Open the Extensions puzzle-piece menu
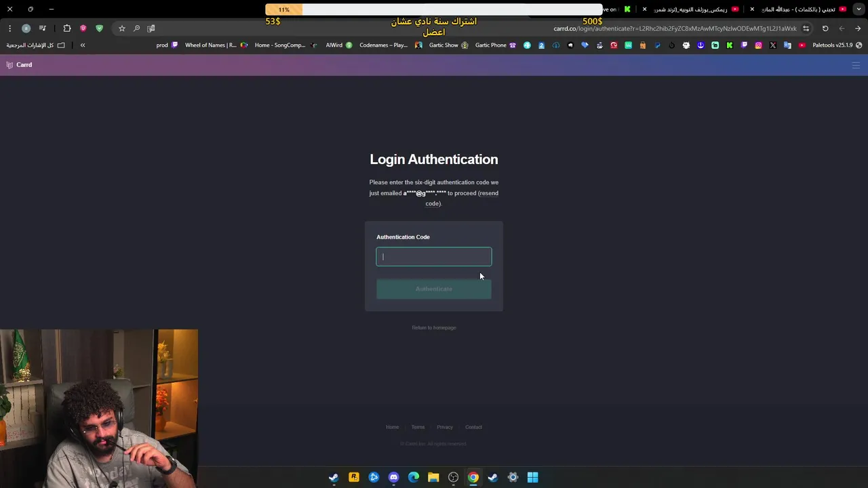 [x=66, y=28]
